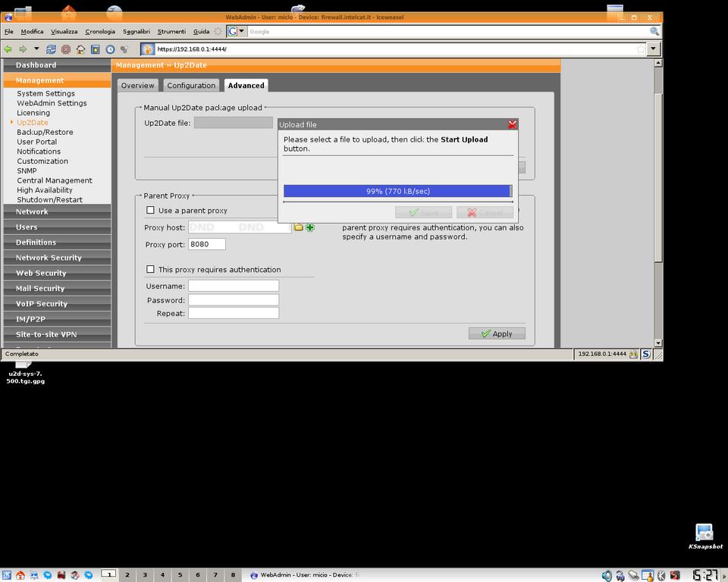Open the URL bar history dropdown
This screenshot has height=582, width=728.
point(653,49)
